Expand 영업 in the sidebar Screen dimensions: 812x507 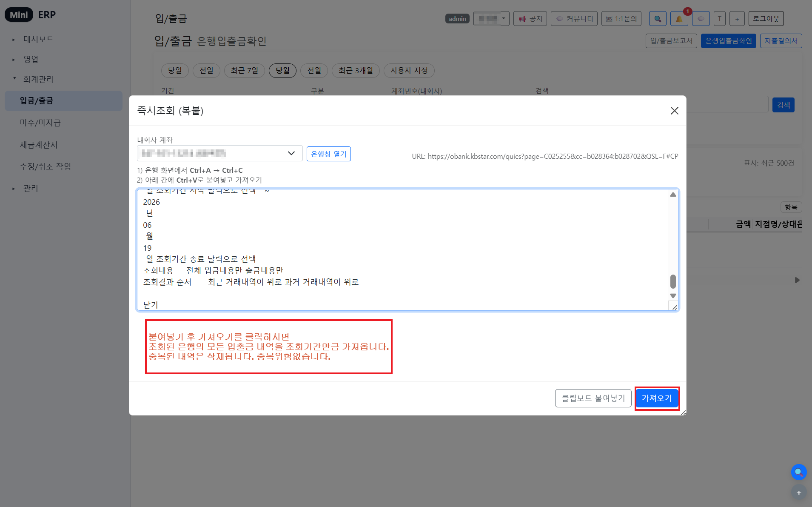tap(31, 59)
